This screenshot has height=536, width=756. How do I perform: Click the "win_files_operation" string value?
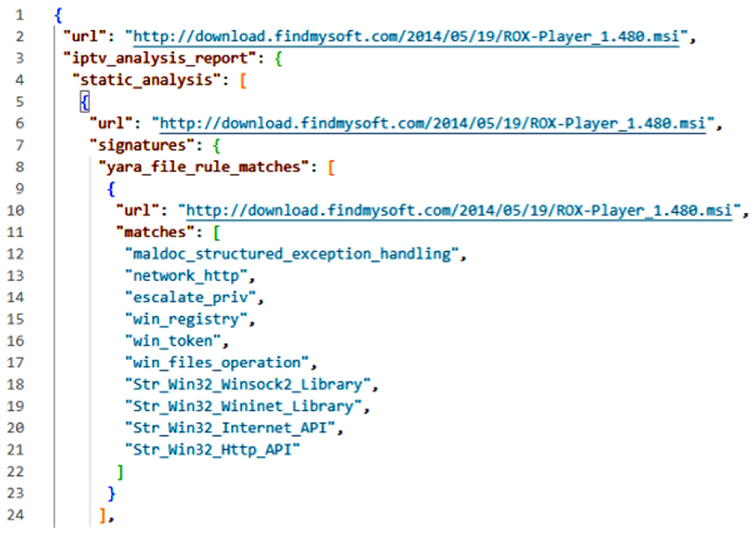(x=217, y=363)
